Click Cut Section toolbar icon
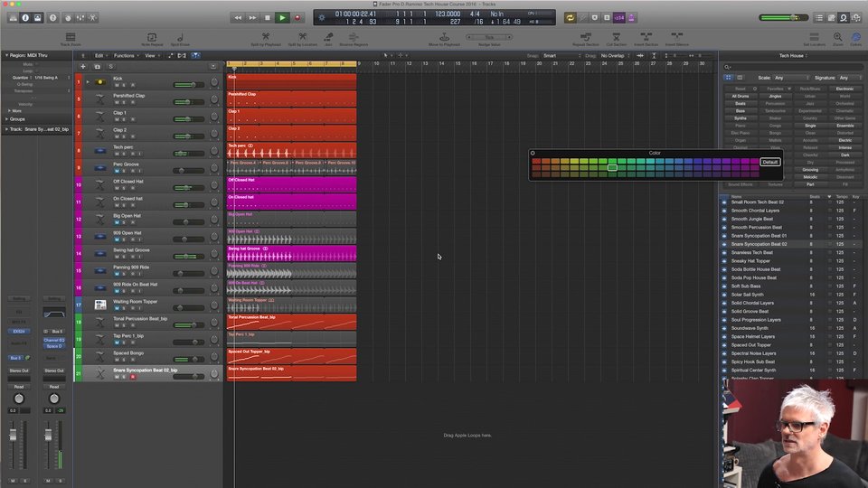 tap(616, 39)
